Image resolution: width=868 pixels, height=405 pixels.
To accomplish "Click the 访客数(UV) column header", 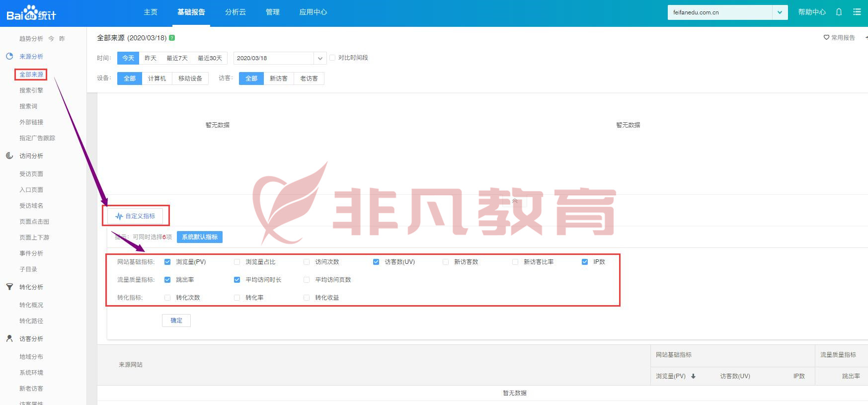I will pyautogui.click(x=735, y=376).
